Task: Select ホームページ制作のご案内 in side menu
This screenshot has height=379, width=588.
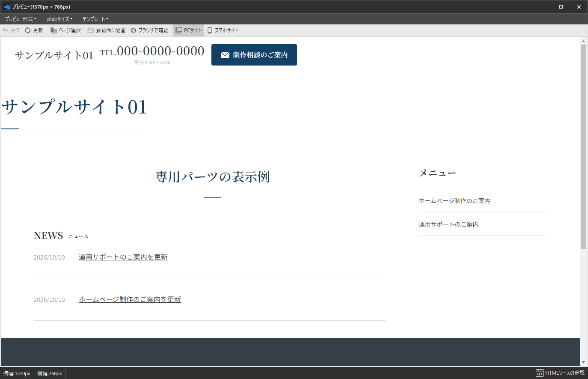Action: [454, 201]
